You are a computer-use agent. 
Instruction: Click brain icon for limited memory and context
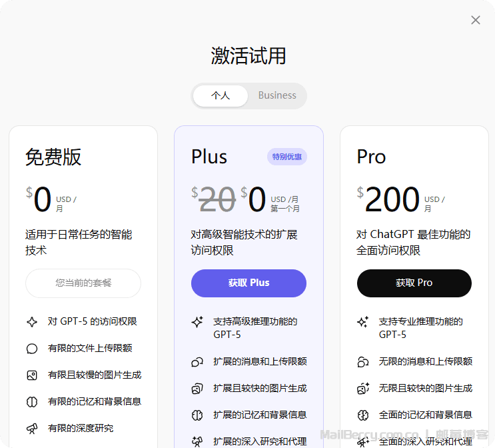(x=32, y=402)
